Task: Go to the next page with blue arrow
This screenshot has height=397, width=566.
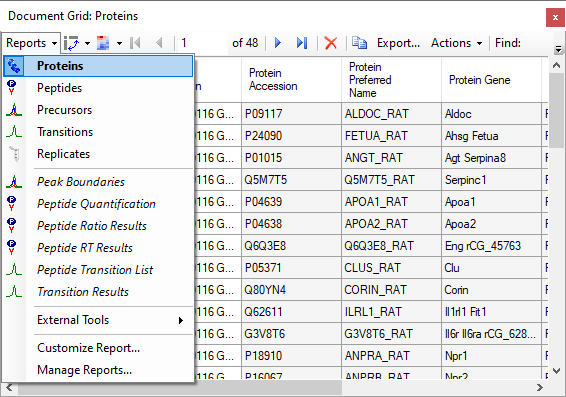Action: [278, 43]
